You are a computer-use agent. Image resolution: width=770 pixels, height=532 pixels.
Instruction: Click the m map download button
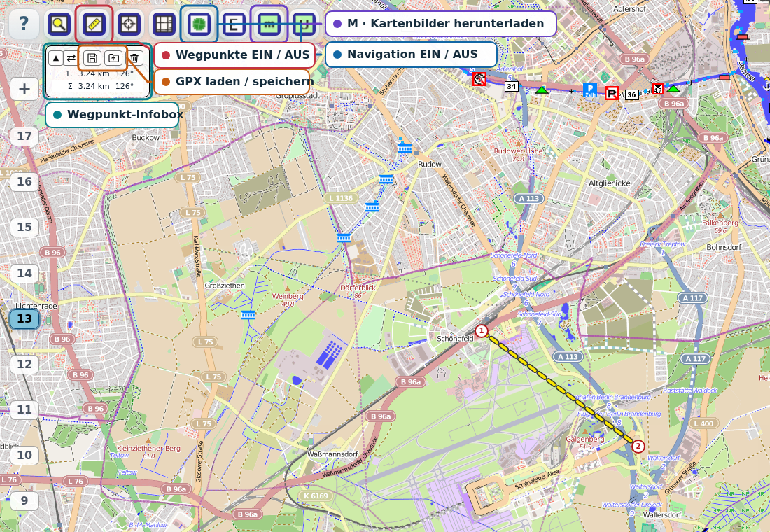[x=269, y=24]
